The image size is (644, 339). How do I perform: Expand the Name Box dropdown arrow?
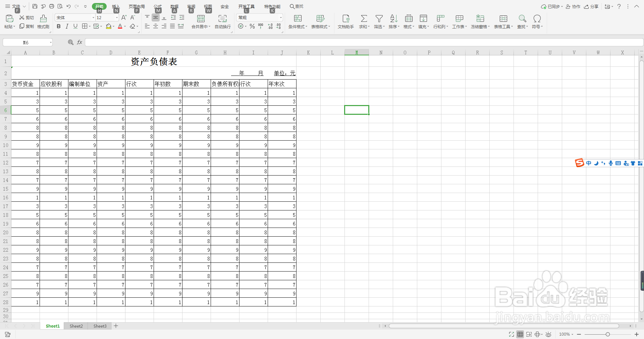pos(51,42)
